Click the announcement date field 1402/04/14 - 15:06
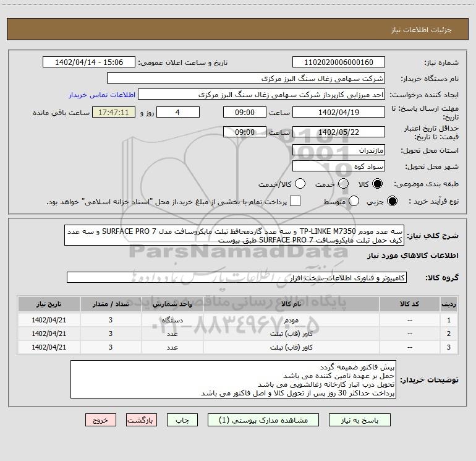This screenshot has width=476, height=461. click(x=89, y=62)
